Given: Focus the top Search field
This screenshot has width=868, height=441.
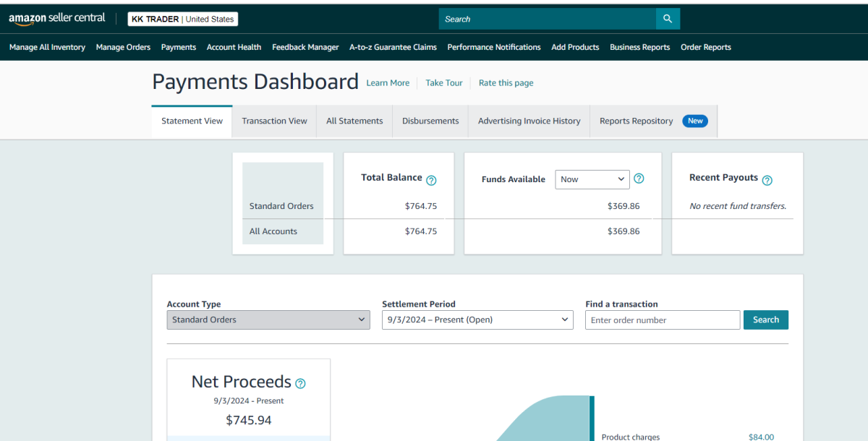Looking at the screenshot, I should (548, 19).
